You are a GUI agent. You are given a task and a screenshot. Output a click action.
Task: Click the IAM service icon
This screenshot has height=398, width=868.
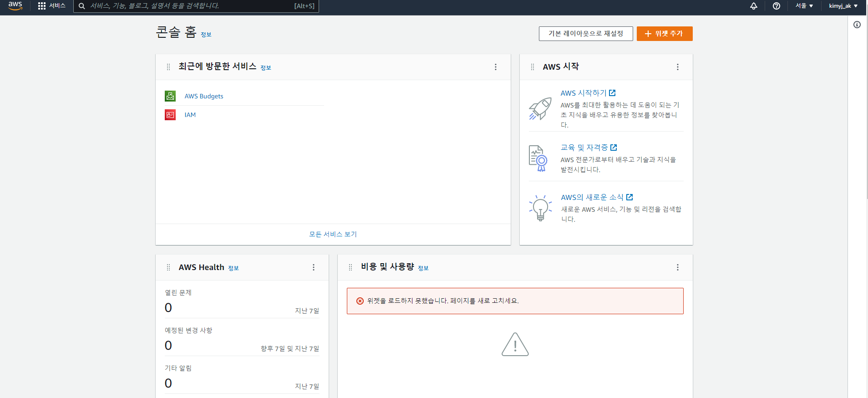(170, 115)
